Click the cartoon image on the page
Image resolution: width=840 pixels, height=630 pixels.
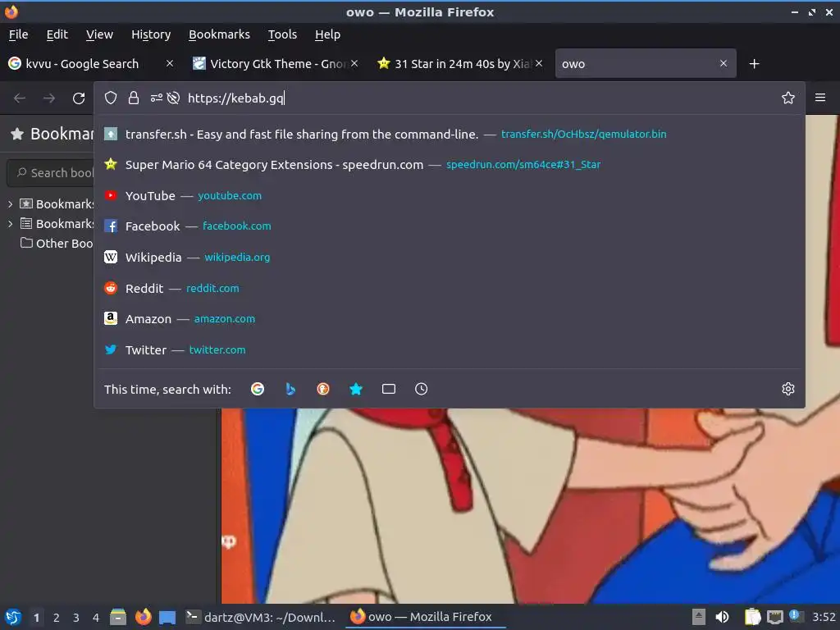(530, 505)
